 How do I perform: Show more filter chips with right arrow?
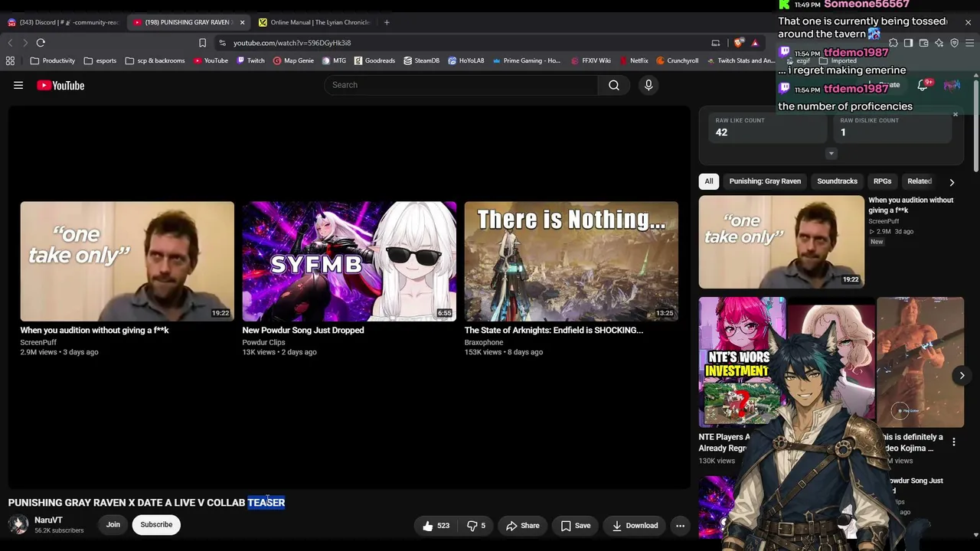[x=952, y=182]
